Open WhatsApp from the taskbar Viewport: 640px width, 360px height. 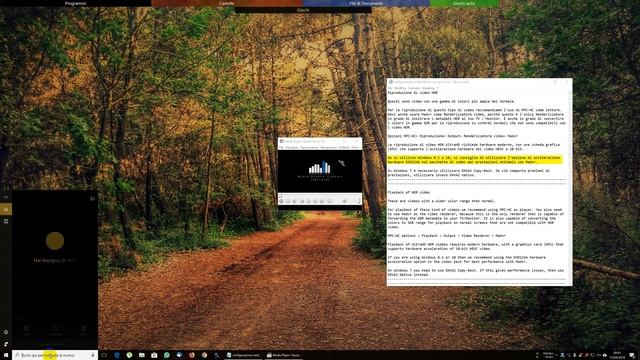coord(167,355)
